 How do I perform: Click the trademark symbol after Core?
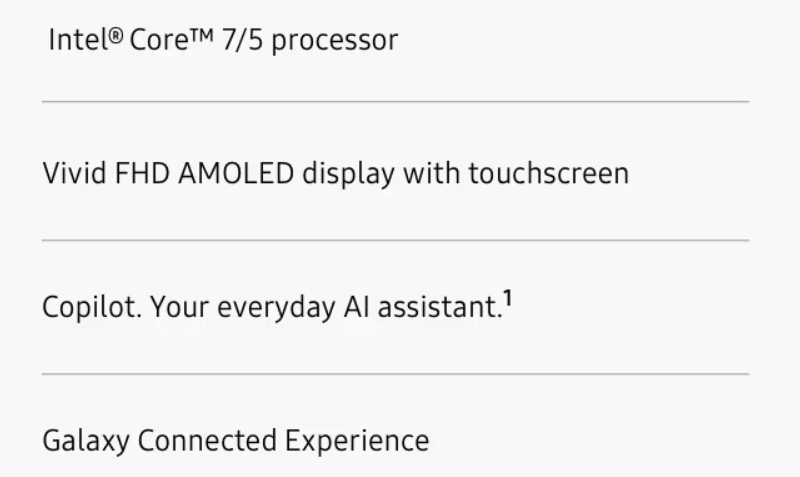click(201, 34)
